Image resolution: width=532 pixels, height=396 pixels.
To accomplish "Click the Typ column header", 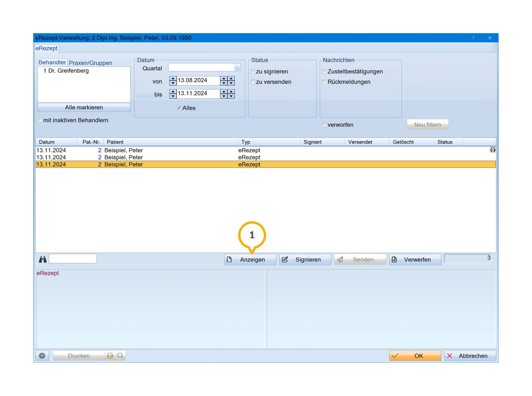I will coord(269,142).
